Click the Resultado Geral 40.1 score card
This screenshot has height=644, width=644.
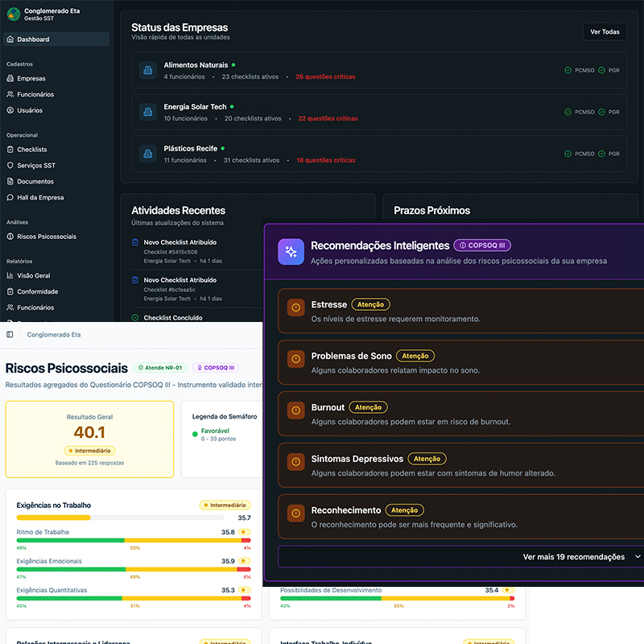coord(89,439)
